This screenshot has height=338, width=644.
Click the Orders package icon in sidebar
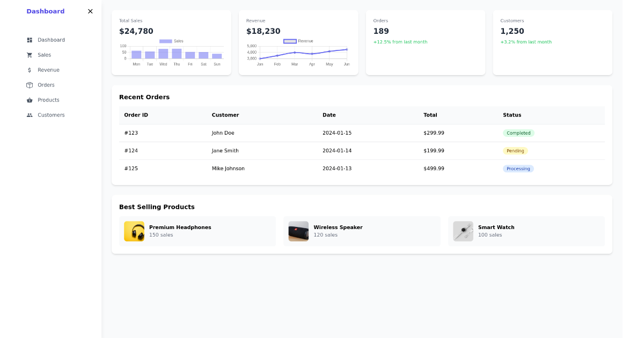[30, 85]
